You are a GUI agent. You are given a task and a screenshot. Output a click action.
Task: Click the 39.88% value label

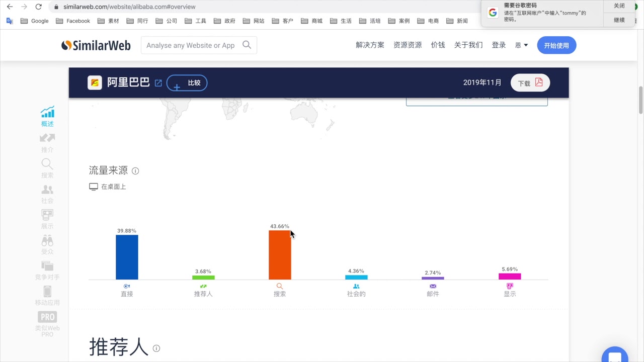point(127,231)
